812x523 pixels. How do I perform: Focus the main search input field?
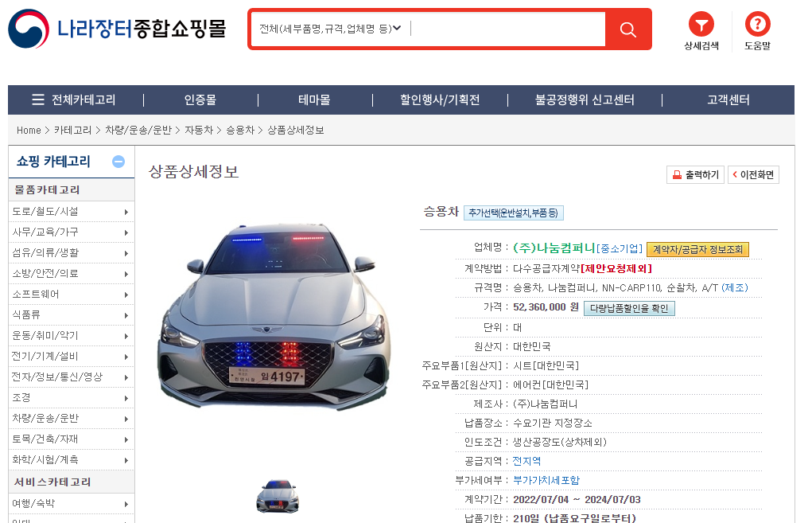pyautogui.click(x=507, y=29)
